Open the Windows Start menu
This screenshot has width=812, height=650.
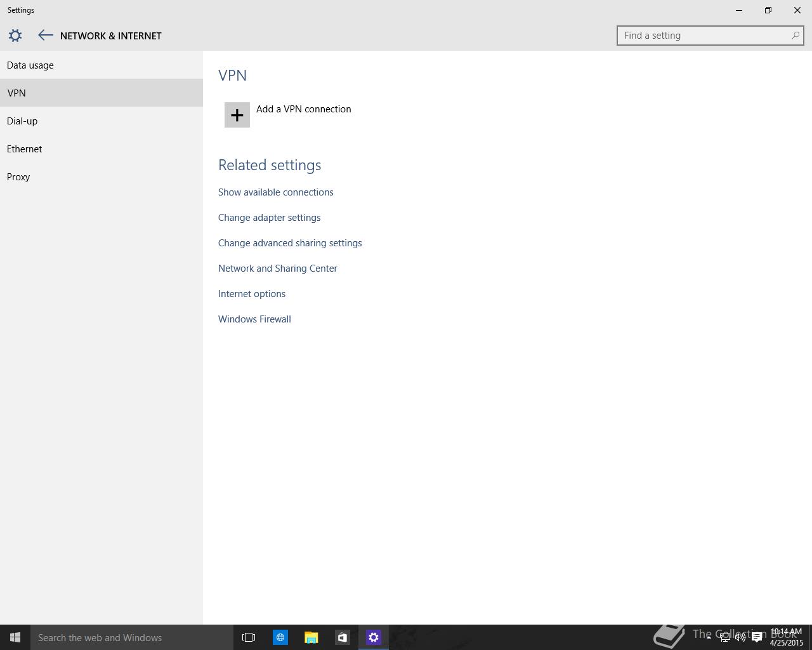pyautogui.click(x=15, y=637)
